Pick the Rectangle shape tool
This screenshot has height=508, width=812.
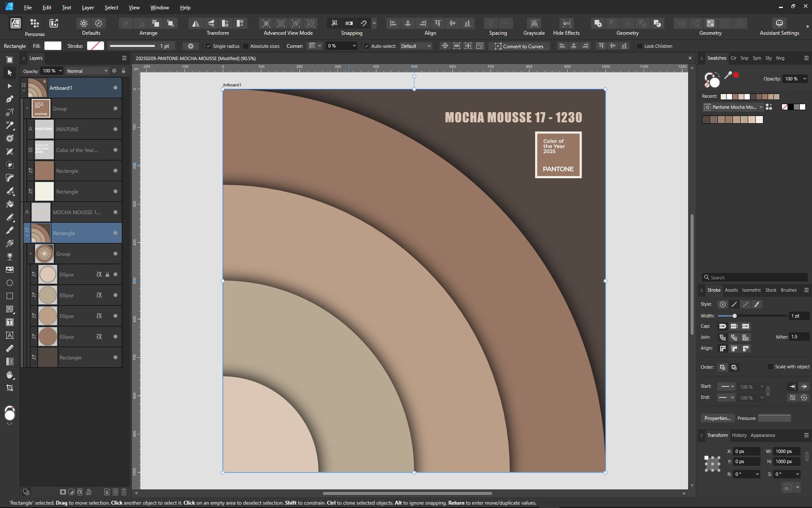pyautogui.click(x=10, y=296)
